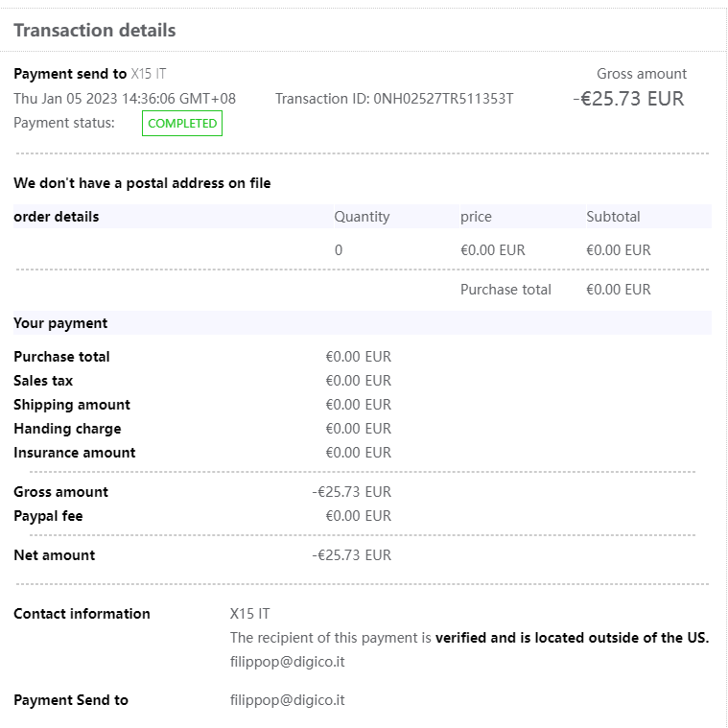Click the price column header
The image size is (728, 728).
coord(476,217)
